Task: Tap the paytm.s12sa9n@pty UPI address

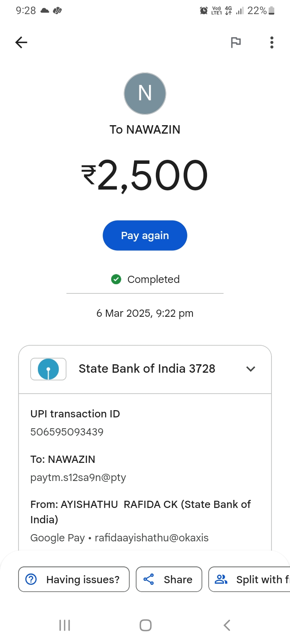Action: point(78,477)
